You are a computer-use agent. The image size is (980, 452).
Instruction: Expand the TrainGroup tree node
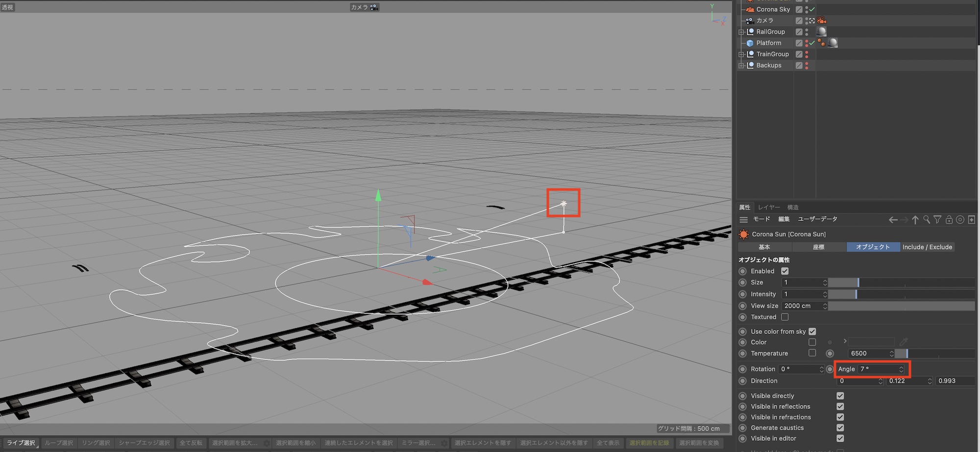pyautogui.click(x=741, y=54)
